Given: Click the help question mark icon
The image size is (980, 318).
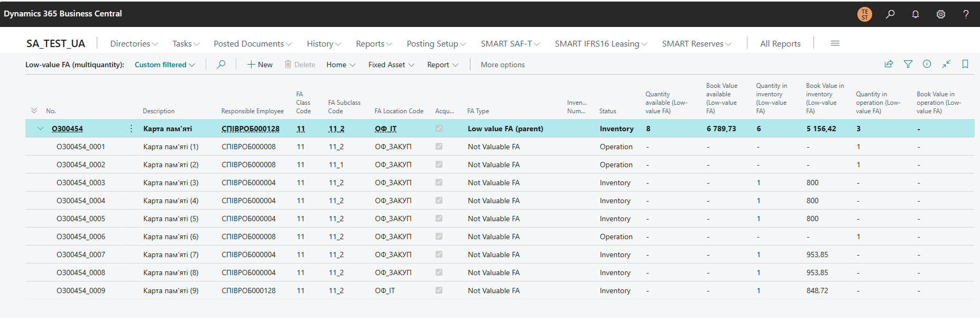Looking at the screenshot, I should pyautogui.click(x=966, y=14).
